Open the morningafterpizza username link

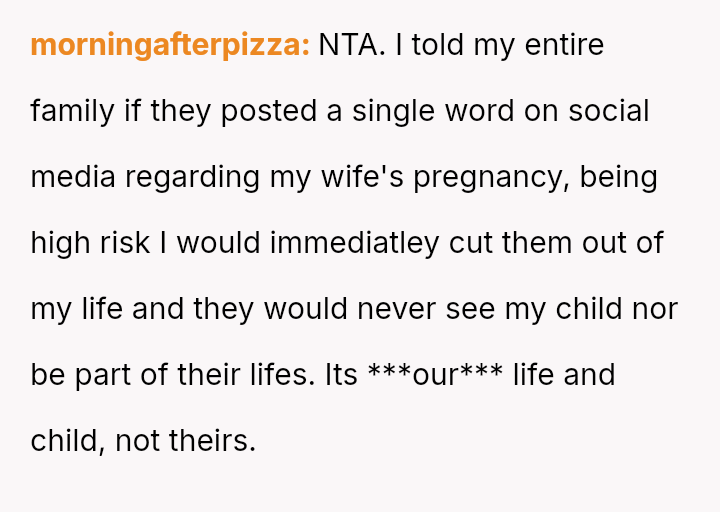pyautogui.click(x=170, y=46)
